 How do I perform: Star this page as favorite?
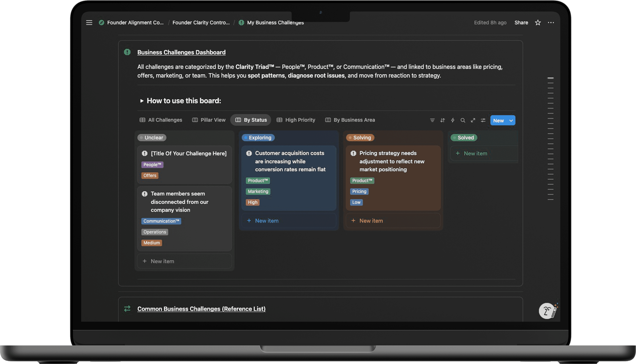538,22
